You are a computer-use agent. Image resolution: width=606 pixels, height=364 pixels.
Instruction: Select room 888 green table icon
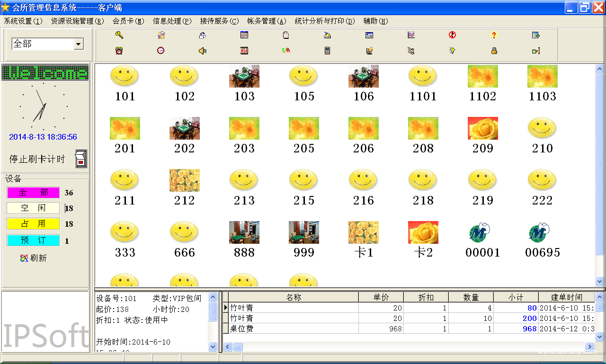click(x=244, y=232)
